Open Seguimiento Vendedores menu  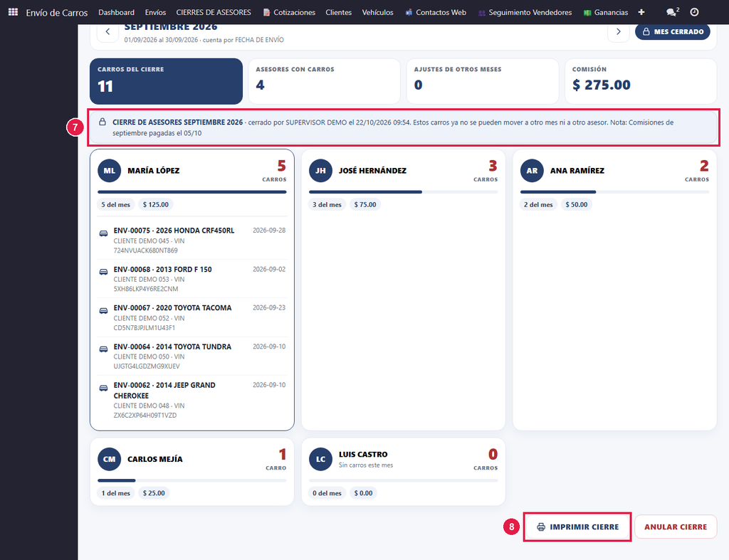click(x=525, y=12)
